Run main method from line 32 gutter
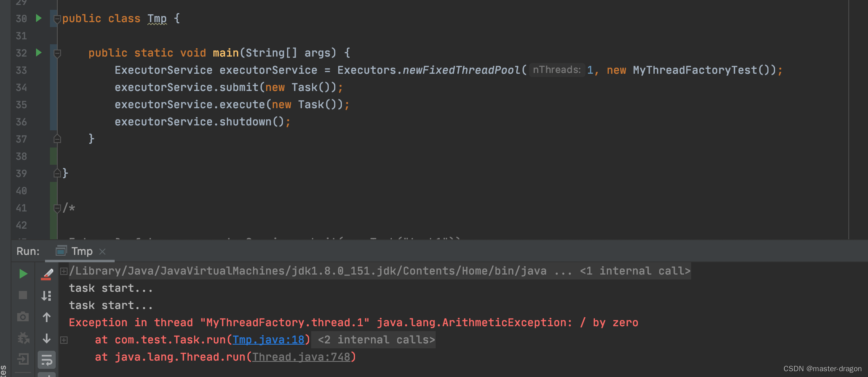 [x=38, y=52]
